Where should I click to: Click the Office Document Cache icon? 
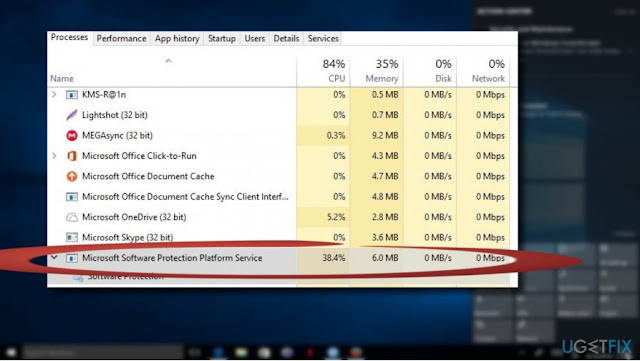[72, 176]
